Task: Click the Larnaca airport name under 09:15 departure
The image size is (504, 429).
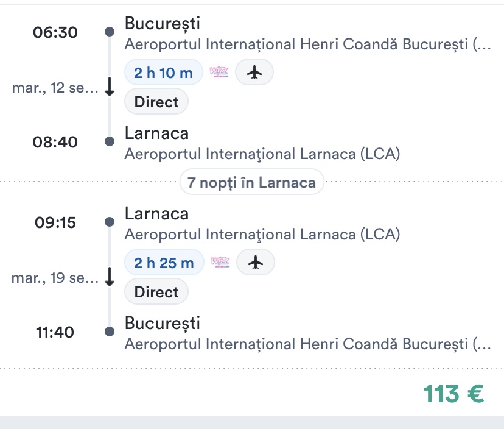Action: pos(262,234)
